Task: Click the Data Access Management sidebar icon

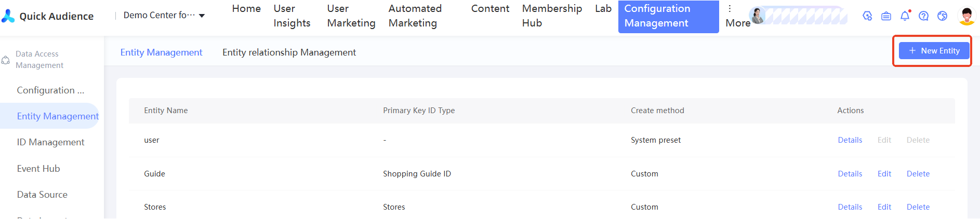Action: pos(6,60)
